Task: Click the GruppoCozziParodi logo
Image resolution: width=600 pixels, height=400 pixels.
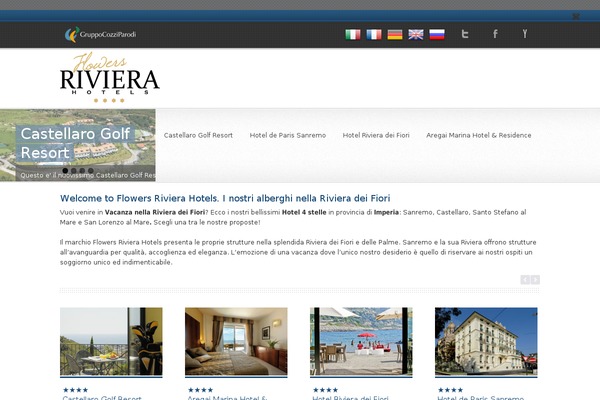Action: (101, 34)
